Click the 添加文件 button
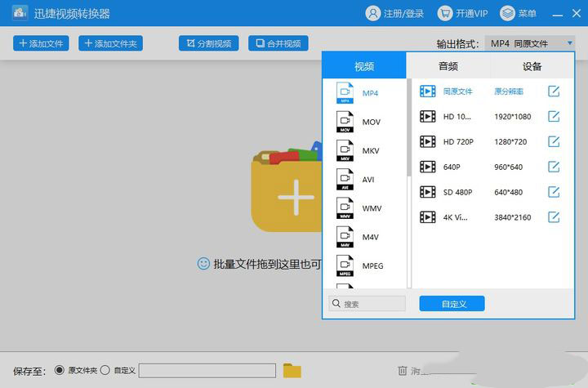Screen dimensions: 588x388 click(x=41, y=43)
